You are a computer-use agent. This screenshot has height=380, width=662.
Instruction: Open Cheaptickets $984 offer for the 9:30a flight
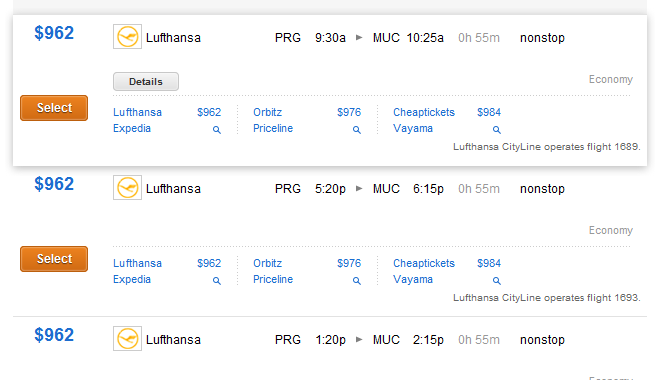point(447,112)
